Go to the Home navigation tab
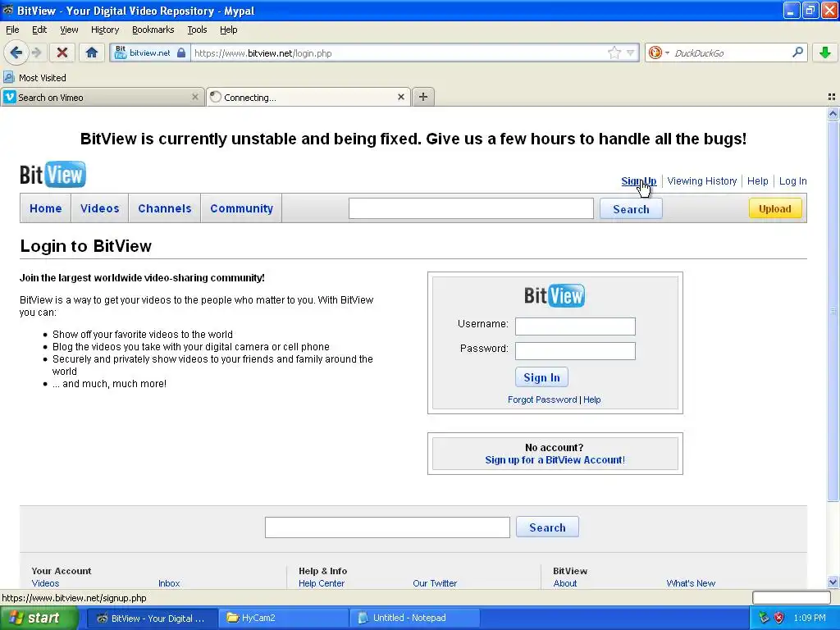This screenshot has width=840, height=630. 46,208
